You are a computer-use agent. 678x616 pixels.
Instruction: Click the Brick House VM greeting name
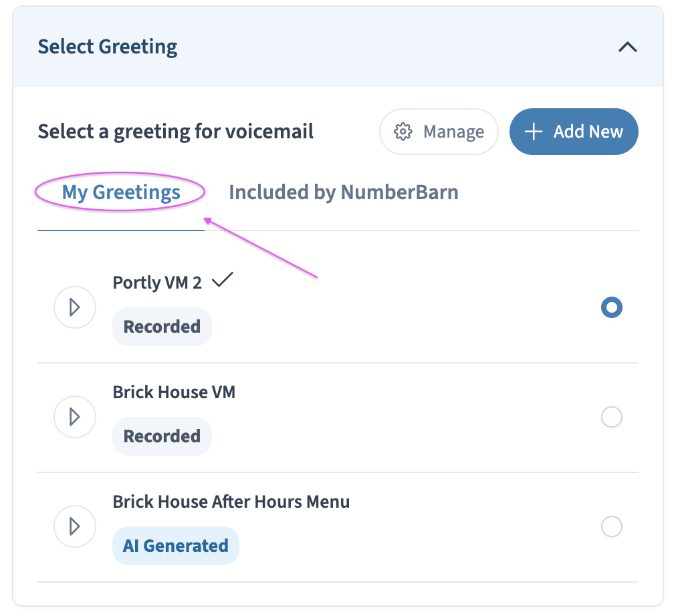coord(175,392)
